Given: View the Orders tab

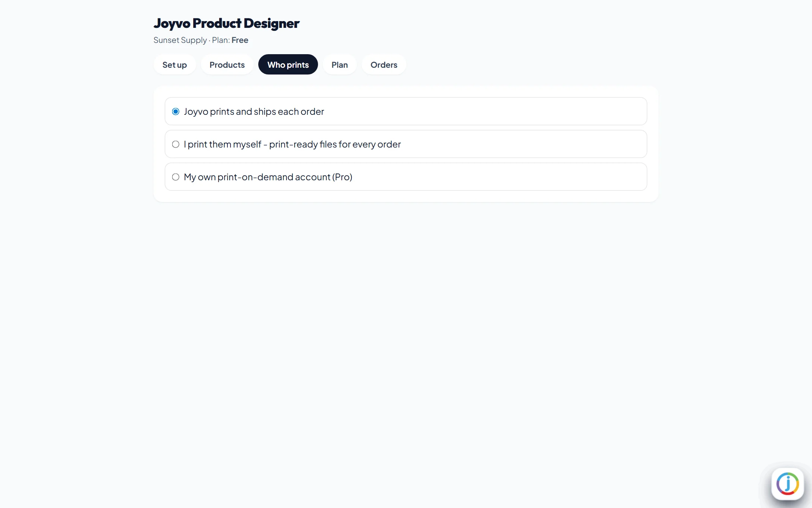Looking at the screenshot, I should tap(384, 65).
